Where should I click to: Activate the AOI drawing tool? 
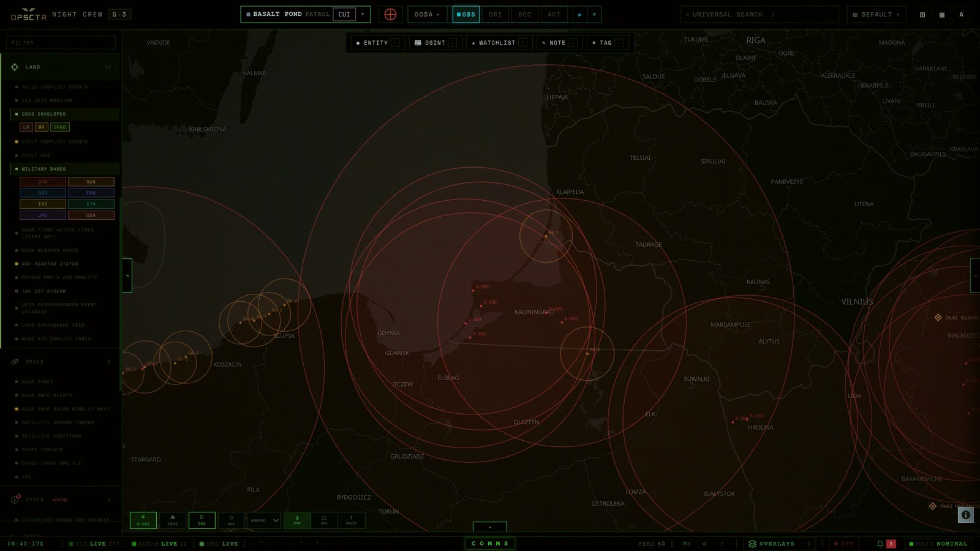click(231, 520)
